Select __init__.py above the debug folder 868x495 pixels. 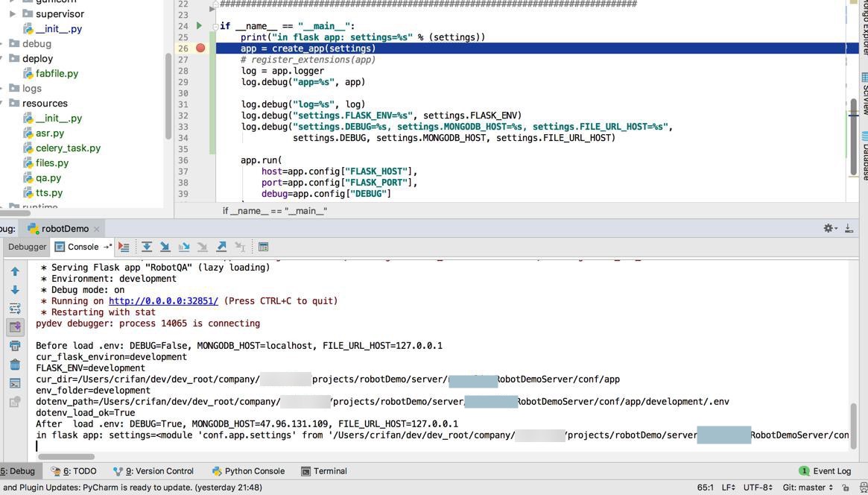point(52,29)
